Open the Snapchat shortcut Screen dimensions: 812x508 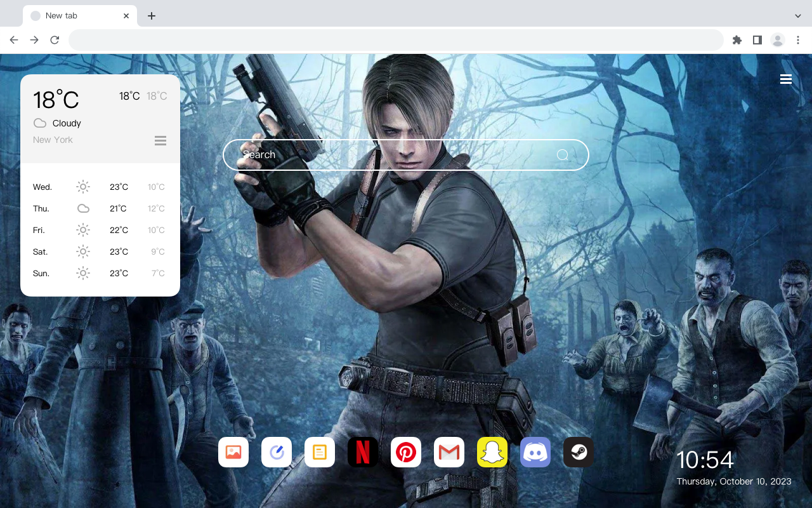(x=492, y=452)
